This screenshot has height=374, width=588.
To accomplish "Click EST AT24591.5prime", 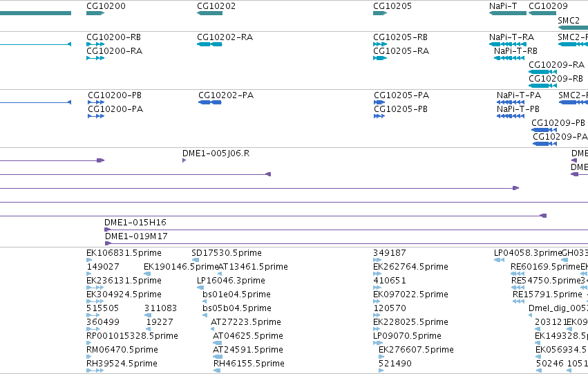I will (248, 350).
